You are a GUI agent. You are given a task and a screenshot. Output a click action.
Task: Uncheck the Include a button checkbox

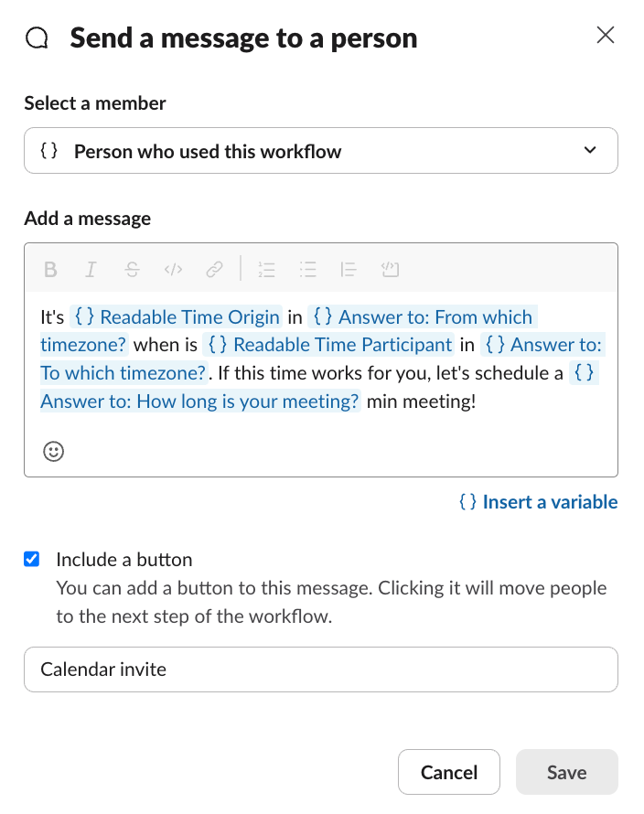point(32,559)
